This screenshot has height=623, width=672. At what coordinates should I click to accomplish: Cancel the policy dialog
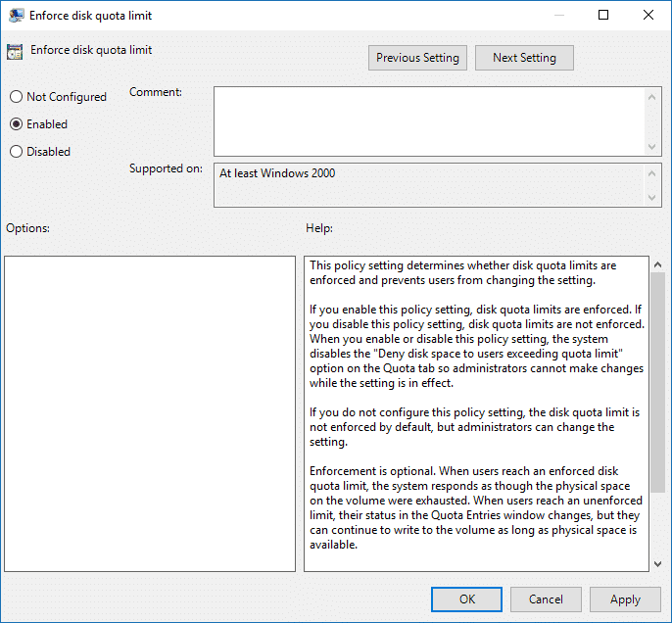546,599
